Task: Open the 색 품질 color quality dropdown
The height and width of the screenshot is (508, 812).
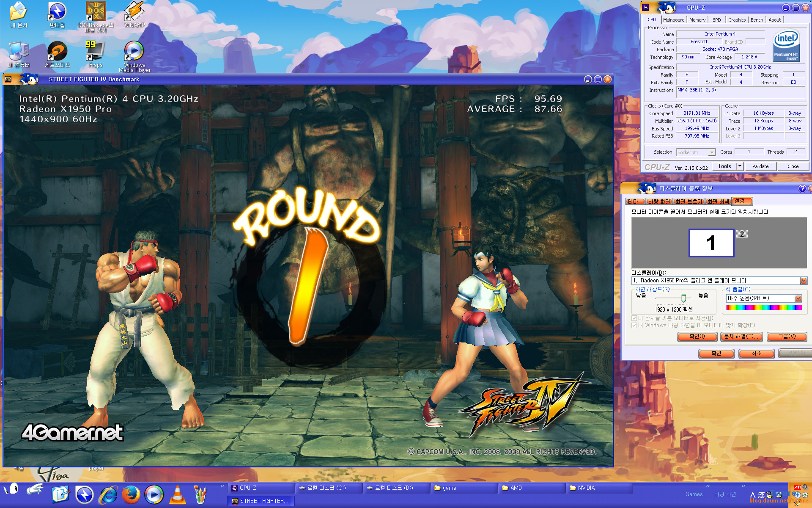Action: point(764,298)
